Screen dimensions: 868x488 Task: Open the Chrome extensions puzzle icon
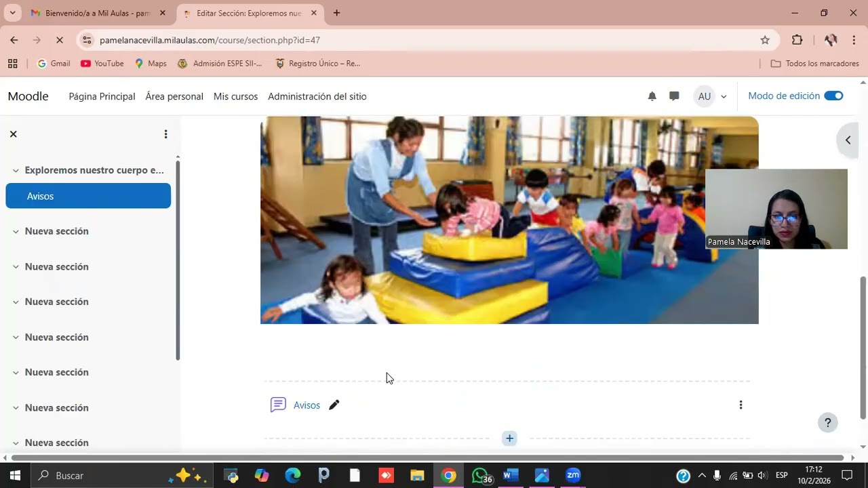(x=797, y=40)
